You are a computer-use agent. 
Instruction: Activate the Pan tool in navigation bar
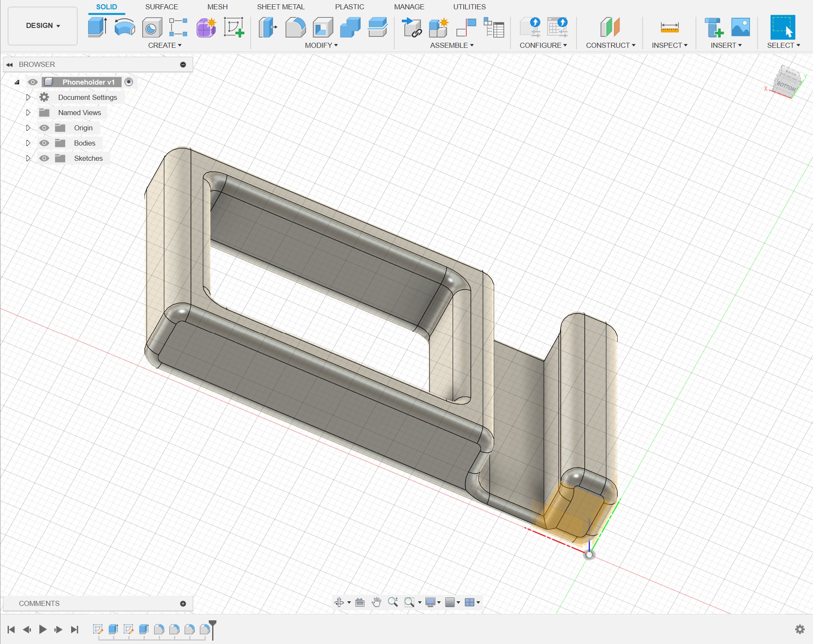376,602
